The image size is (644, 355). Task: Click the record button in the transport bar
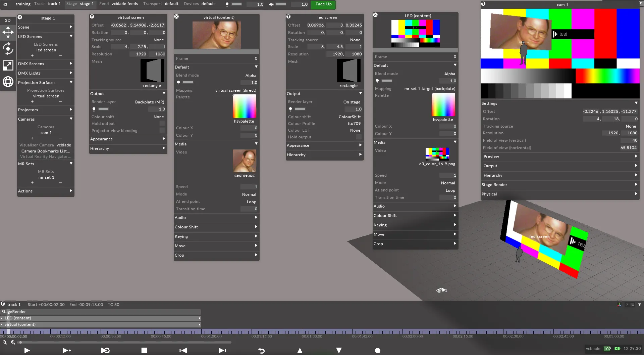coord(377,350)
